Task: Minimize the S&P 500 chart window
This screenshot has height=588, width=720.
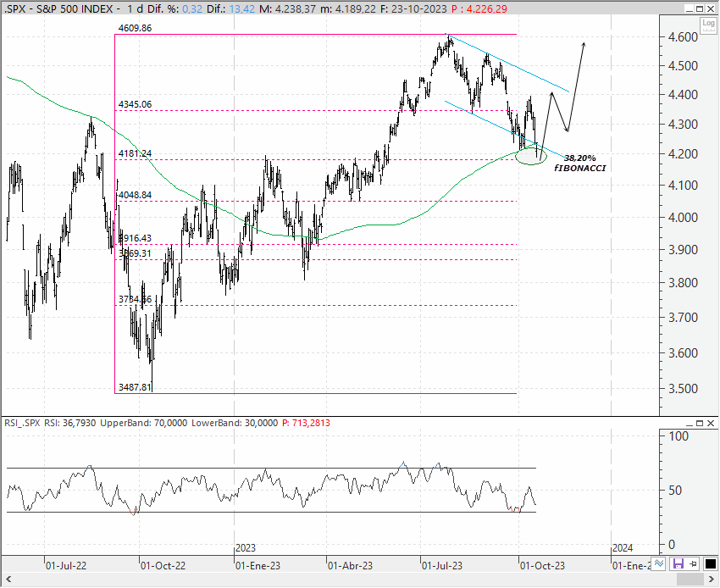Action: [689, 8]
